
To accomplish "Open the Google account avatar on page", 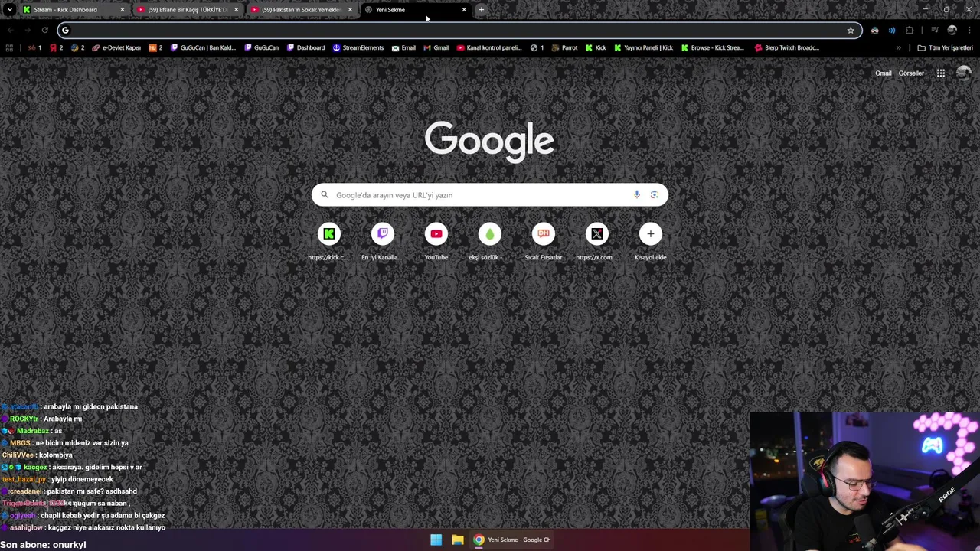I will 963,73.
